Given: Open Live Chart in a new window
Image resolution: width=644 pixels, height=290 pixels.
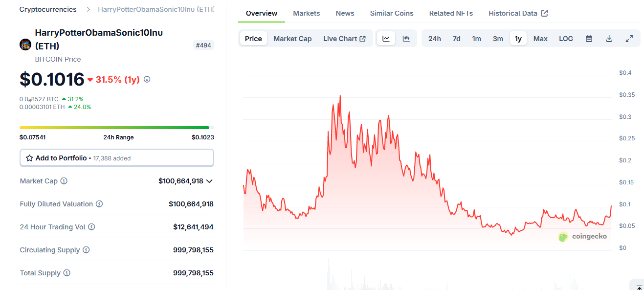Looking at the screenshot, I should tap(344, 39).
